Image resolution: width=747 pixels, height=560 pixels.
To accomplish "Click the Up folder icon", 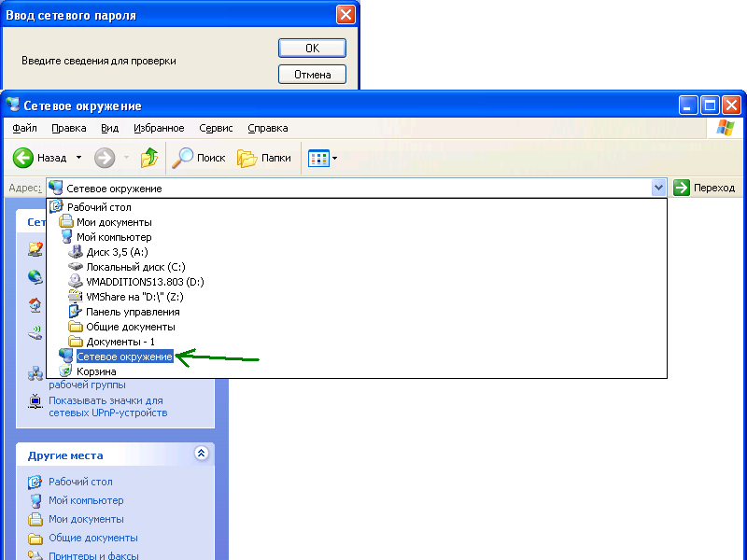I will (x=149, y=159).
